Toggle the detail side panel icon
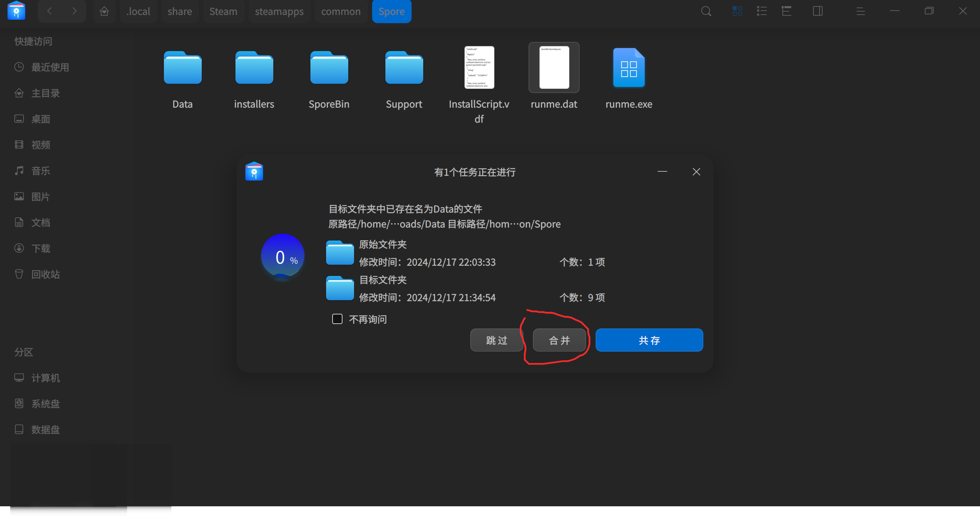The height and width of the screenshot is (524, 980). coord(818,11)
